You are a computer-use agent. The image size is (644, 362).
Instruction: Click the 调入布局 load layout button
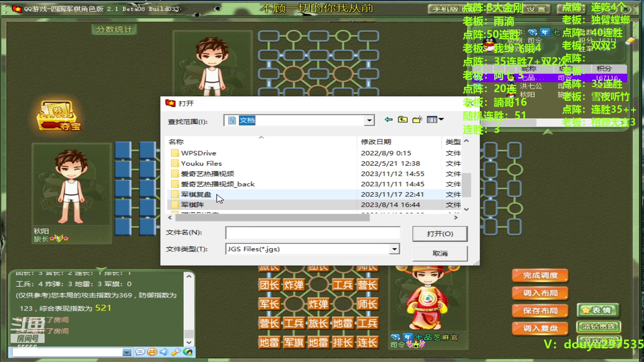click(x=540, y=293)
